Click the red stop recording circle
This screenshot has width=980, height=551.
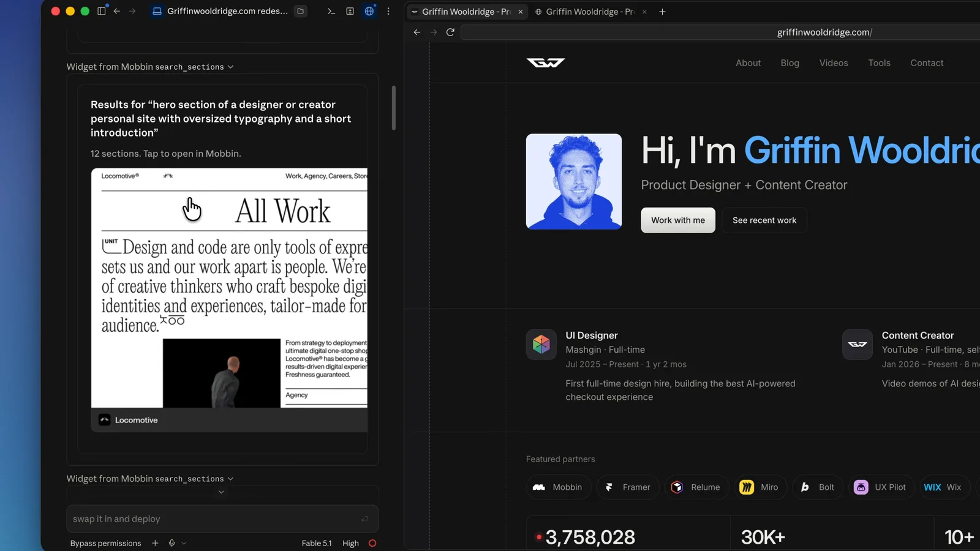372,543
